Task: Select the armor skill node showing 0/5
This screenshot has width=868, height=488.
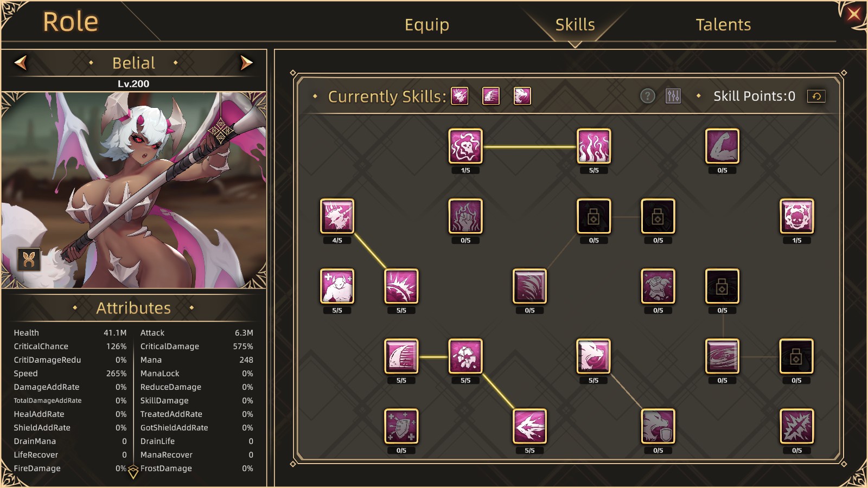Action: tap(658, 286)
